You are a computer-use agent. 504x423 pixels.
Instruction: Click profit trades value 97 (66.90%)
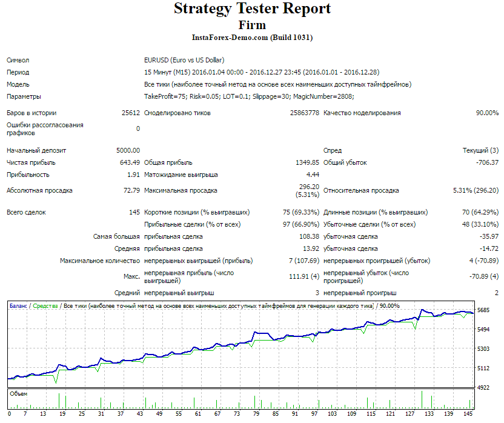coord(301,224)
